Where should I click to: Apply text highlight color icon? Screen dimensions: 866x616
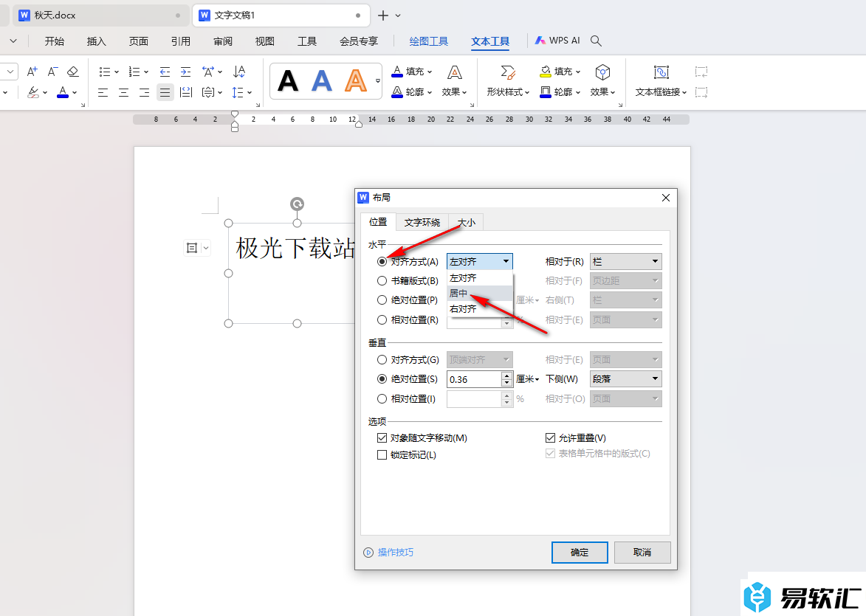click(33, 92)
